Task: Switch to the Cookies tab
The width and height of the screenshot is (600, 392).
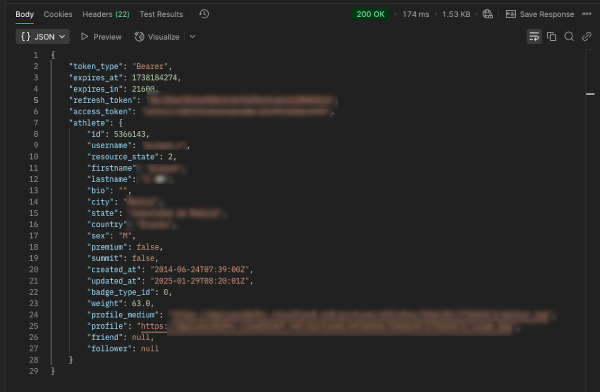Action: 58,15
